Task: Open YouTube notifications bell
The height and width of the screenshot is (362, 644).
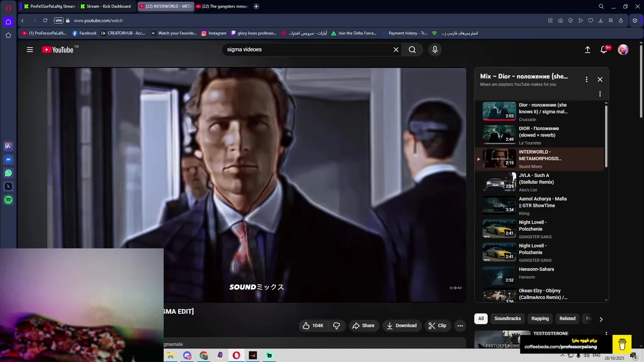Action: click(604, 50)
